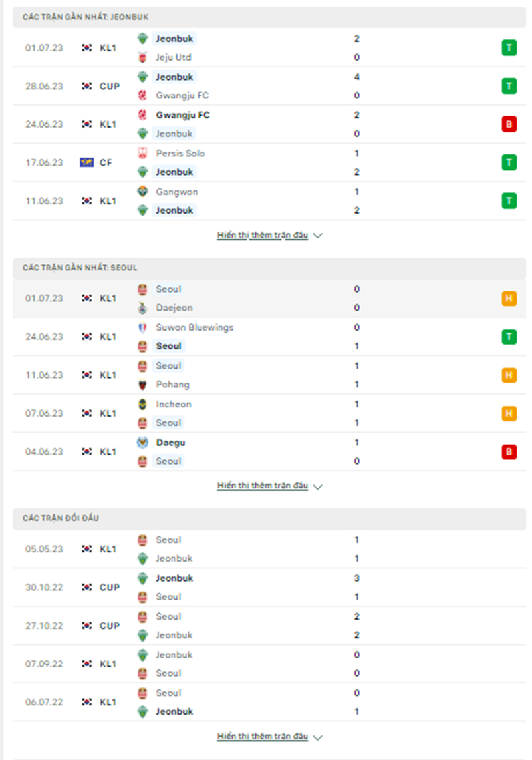Click the CF competition flag on 17.06.23
The image size is (532, 760).
pos(86,162)
